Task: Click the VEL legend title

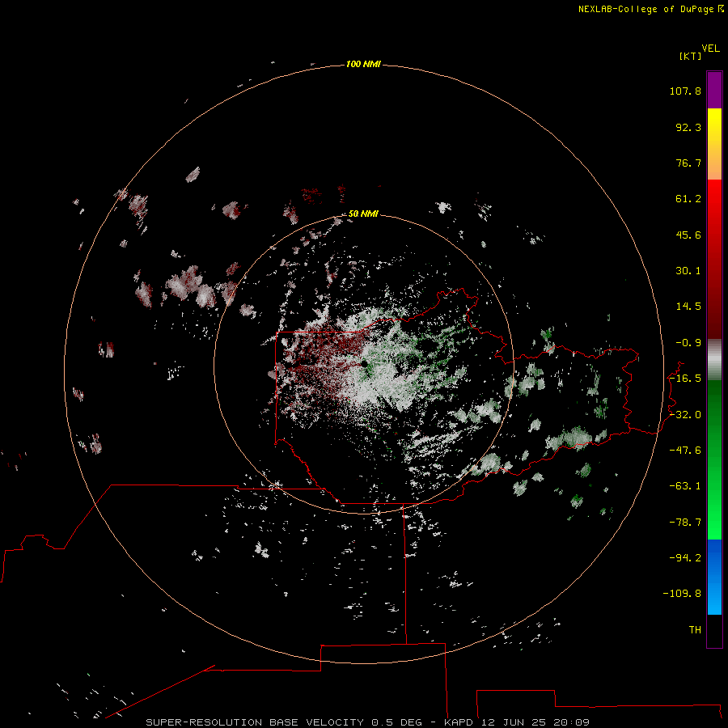Action: [x=710, y=49]
